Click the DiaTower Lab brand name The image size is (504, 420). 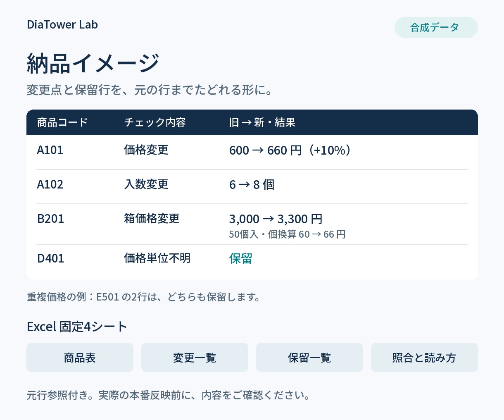(62, 25)
